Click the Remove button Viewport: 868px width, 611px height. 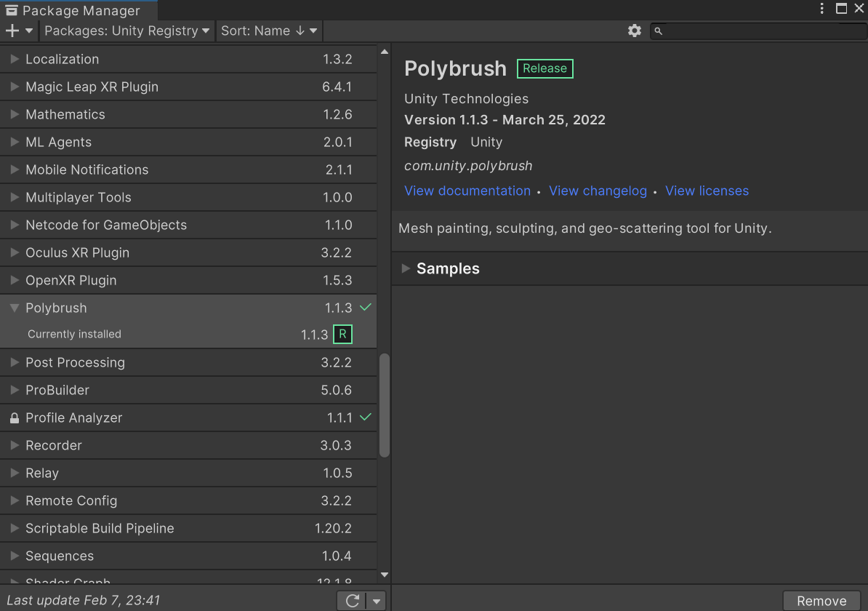tap(821, 601)
